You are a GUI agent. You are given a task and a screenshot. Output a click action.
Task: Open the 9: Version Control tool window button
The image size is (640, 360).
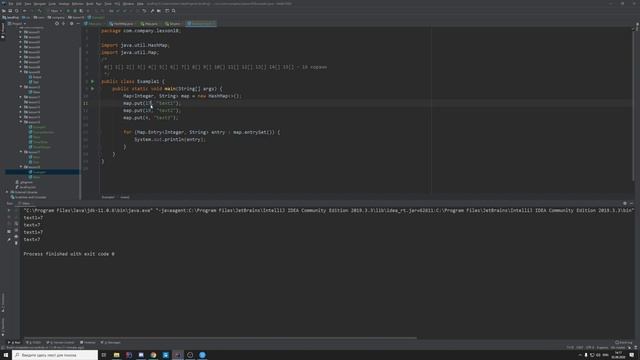(60, 342)
